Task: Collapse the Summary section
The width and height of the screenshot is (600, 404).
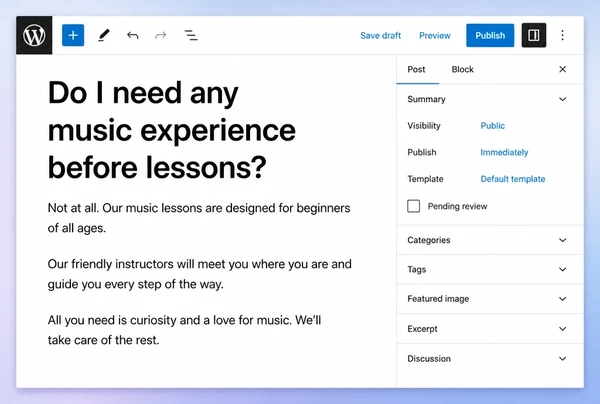Action: [490, 99]
